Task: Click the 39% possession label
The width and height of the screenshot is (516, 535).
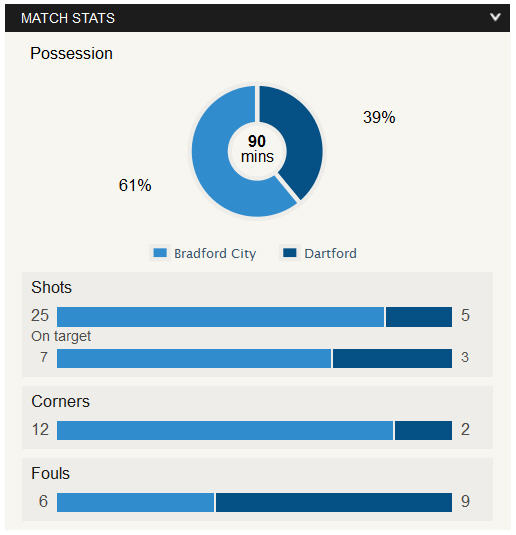Action: [x=379, y=117]
